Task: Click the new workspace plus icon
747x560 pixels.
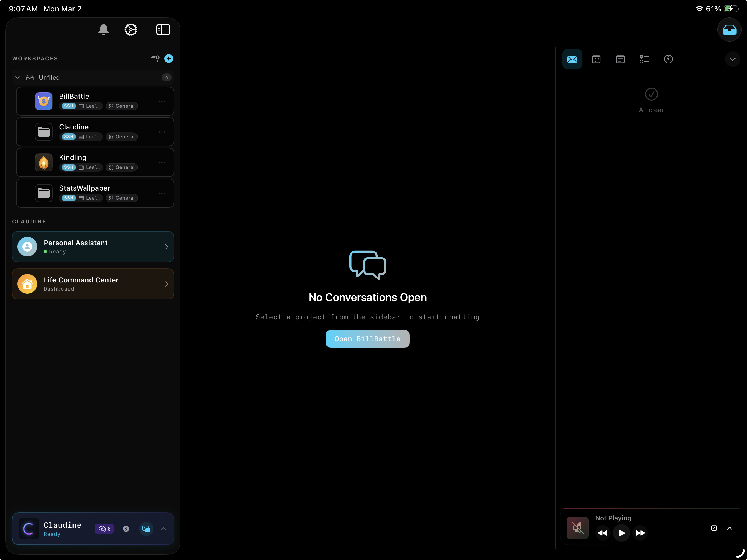Action: point(168,59)
